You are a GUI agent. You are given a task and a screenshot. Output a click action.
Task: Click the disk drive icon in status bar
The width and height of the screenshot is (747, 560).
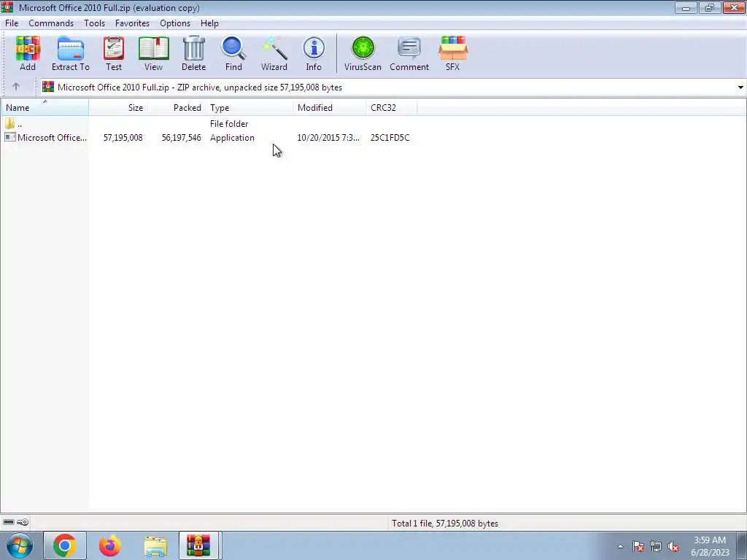click(x=9, y=522)
